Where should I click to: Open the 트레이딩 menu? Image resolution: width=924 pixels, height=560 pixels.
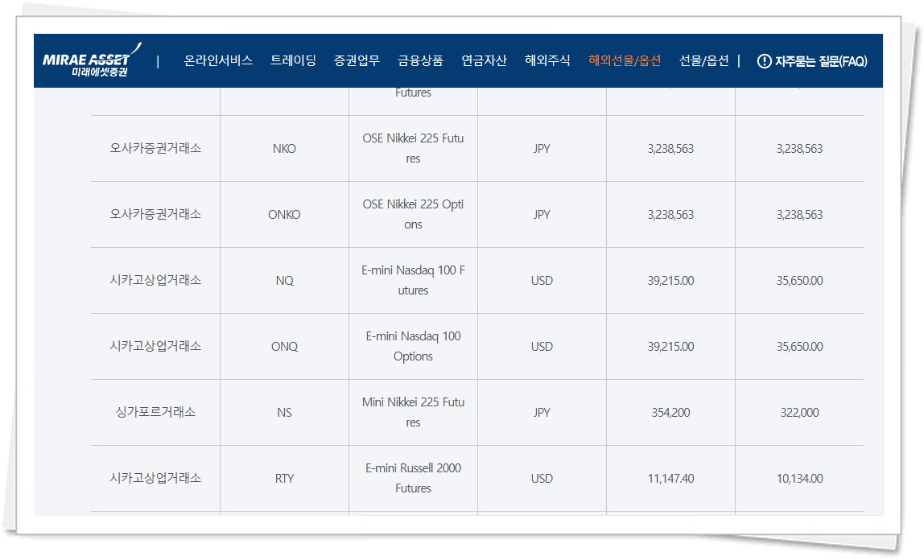point(293,60)
